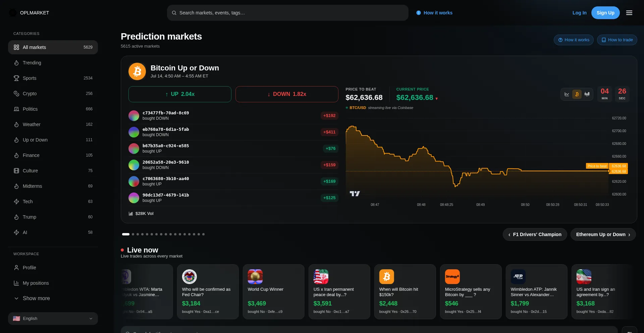Viewport: 644px width, 333px height.
Task: Click the Weather flame icon
Action: (16, 124)
